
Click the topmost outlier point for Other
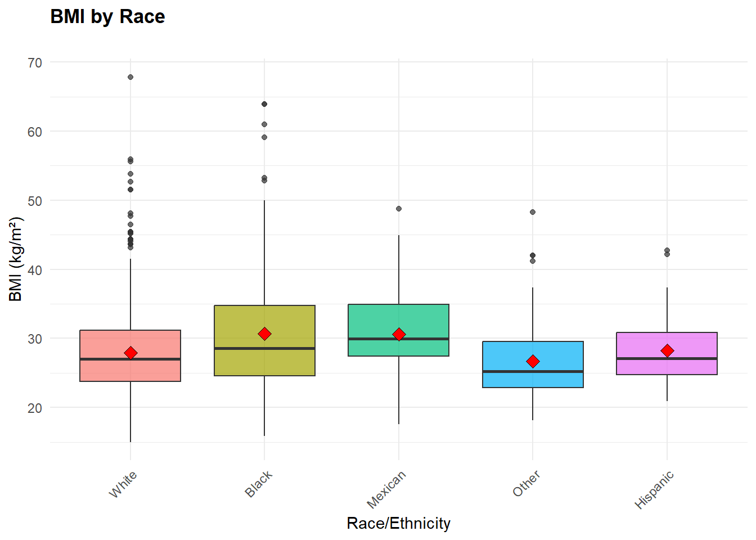click(x=533, y=212)
